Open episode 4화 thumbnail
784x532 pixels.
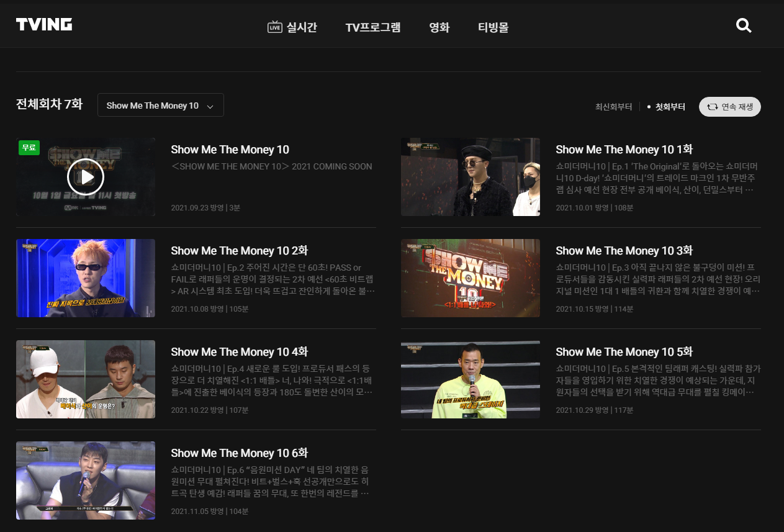(86, 379)
